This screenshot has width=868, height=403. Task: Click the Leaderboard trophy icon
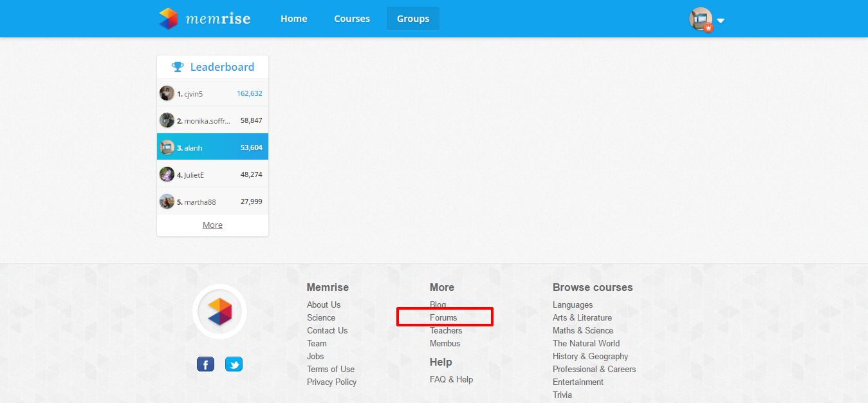(x=178, y=67)
